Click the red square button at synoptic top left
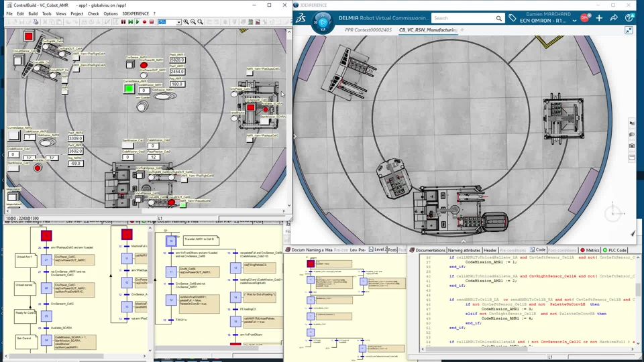 tap(28, 36)
